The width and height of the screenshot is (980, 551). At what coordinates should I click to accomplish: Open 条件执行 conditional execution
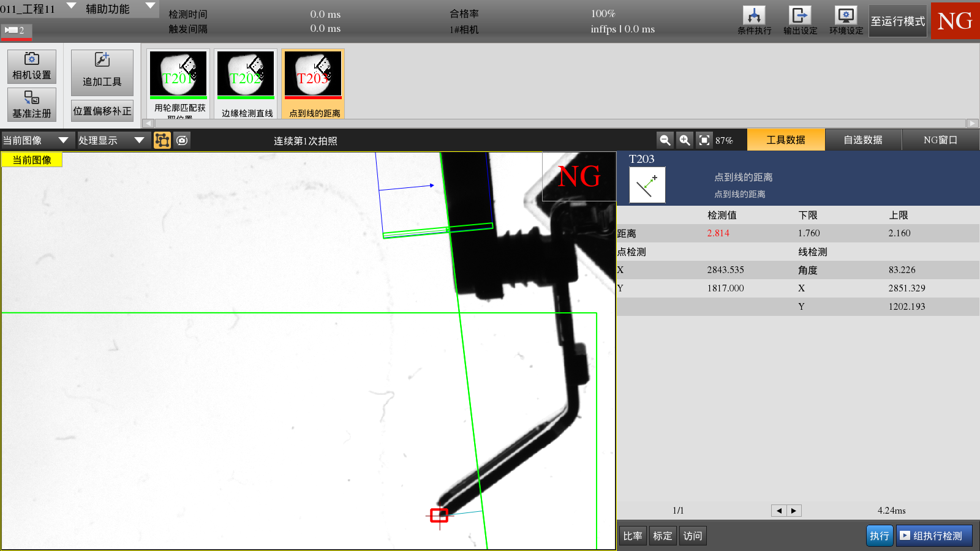coord(754,20)
